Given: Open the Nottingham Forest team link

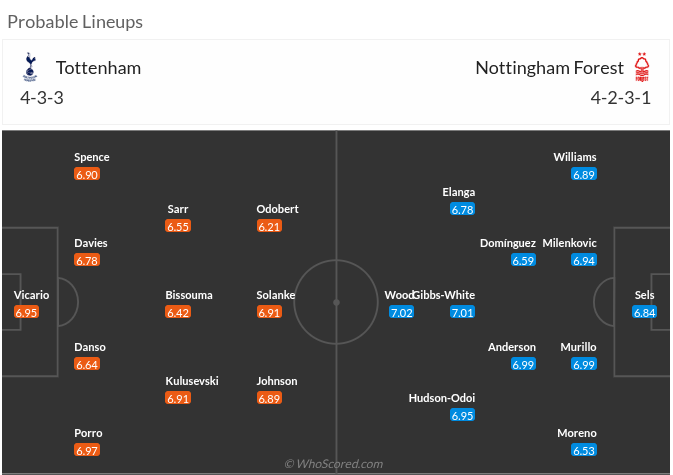Looking at the screenshot, I should tap(549, 68).
